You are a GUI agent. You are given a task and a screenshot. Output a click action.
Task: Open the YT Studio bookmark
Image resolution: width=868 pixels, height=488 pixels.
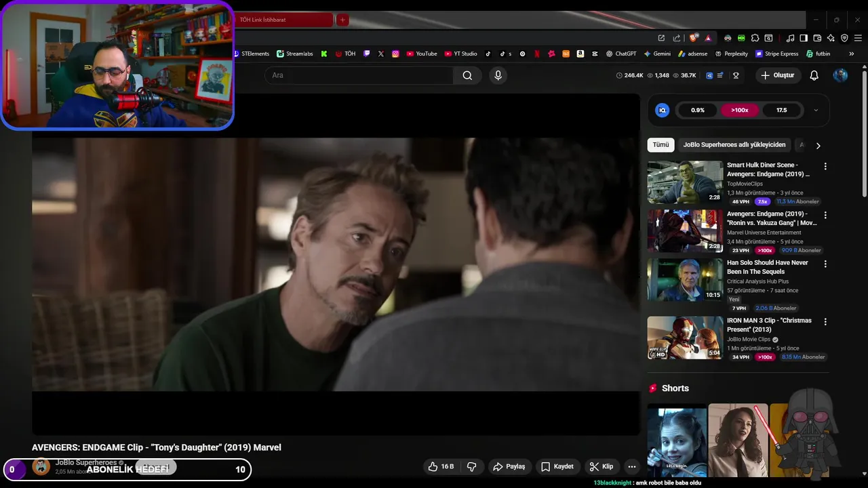(461, 54)
